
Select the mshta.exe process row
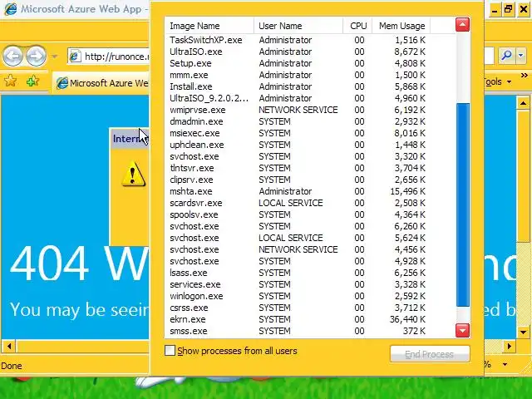(310, 191)
